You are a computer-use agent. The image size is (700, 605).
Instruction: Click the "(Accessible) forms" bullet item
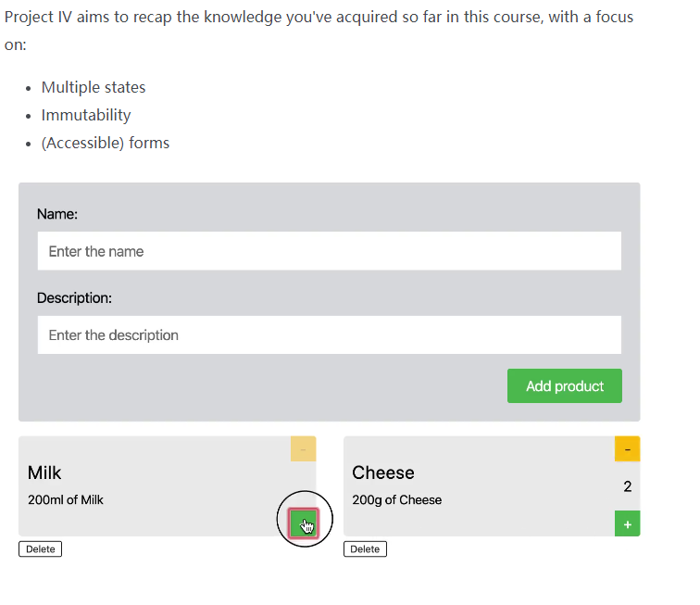pos(106,143)
